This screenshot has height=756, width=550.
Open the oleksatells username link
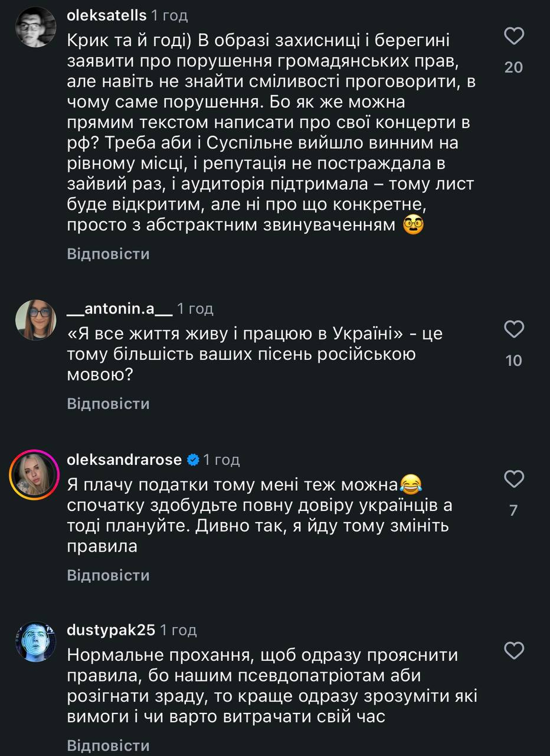point(106,16)
